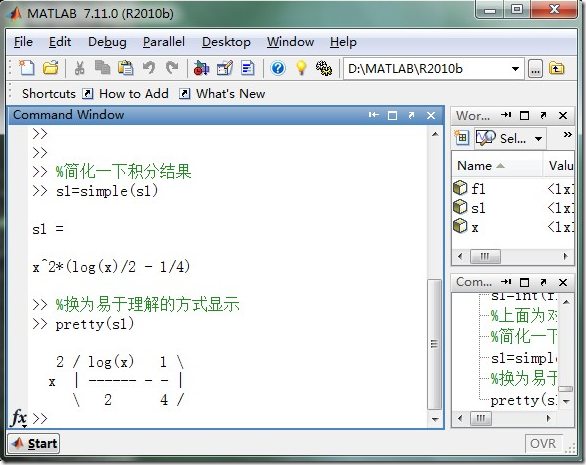Open the Parallel menu

pos(164,42)
